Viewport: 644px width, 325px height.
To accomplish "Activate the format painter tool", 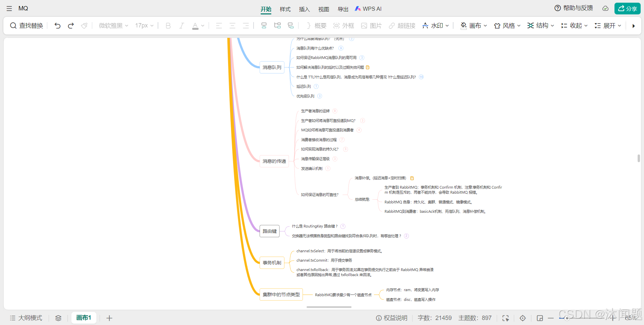I will [84, 25].
